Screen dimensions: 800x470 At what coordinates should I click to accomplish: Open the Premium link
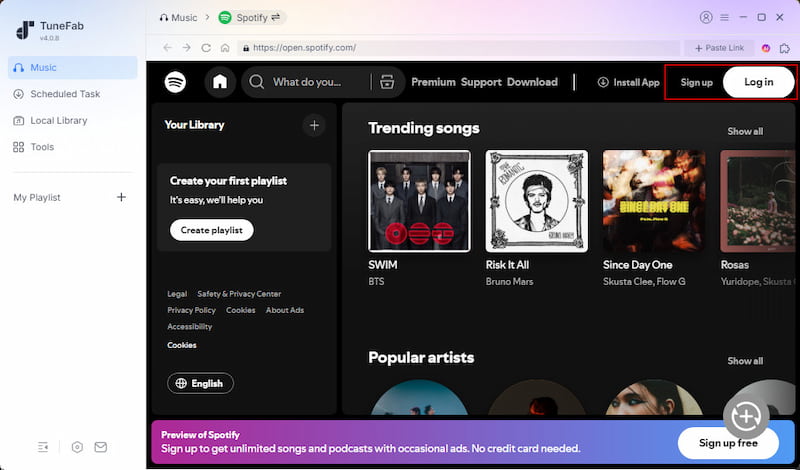point(433,82)
